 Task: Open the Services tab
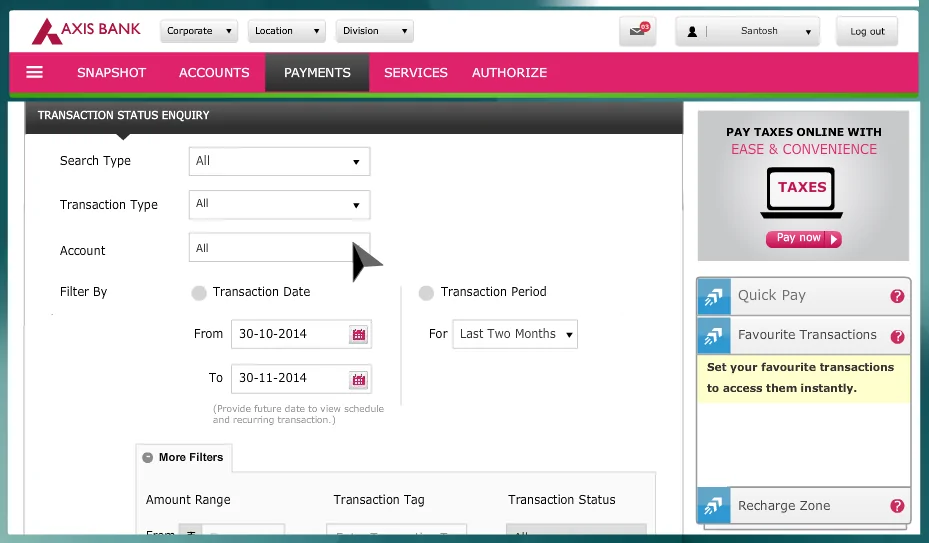416,72
